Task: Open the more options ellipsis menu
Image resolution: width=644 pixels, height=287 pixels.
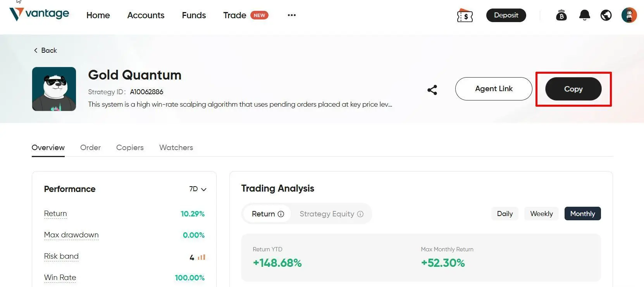Action: [291, 15]
